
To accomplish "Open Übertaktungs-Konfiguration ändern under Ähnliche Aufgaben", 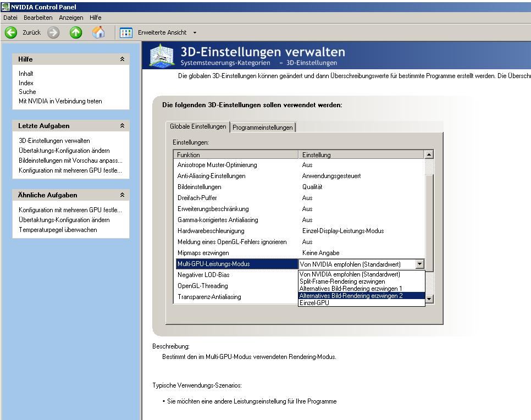I will tap(64, 219).
